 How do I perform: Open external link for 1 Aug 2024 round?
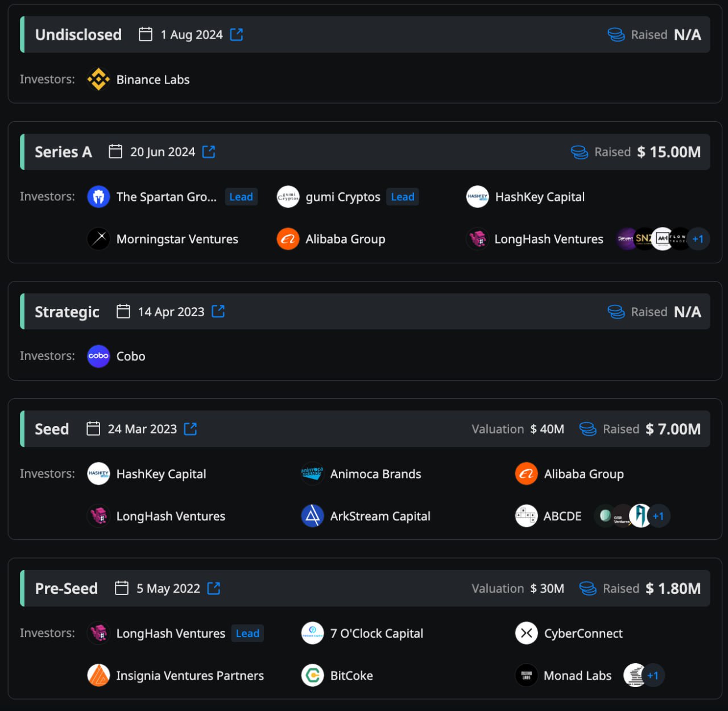[x=237, y=35]
